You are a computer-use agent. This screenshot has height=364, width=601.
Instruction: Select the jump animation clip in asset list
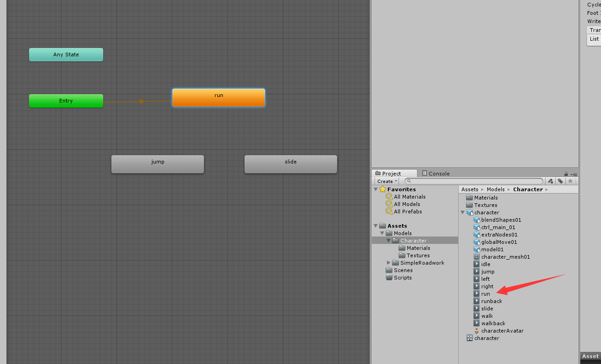pyautogui.click(x=484, y=272)
